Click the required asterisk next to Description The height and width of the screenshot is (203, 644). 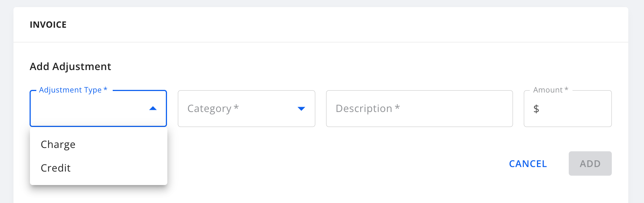pyautogui.click(x=397, y=108)
